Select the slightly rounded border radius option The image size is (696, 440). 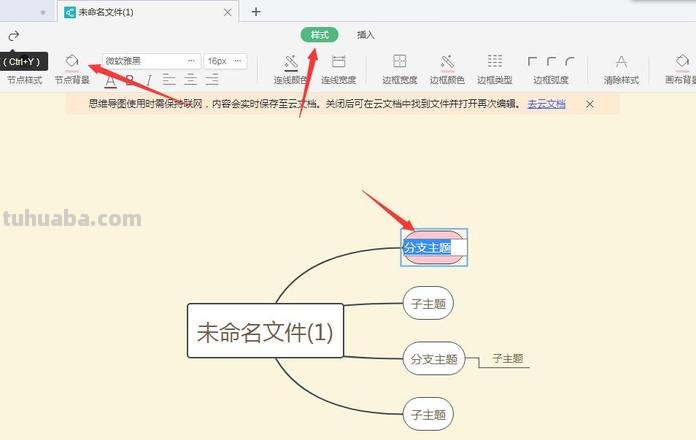point(551,61)
